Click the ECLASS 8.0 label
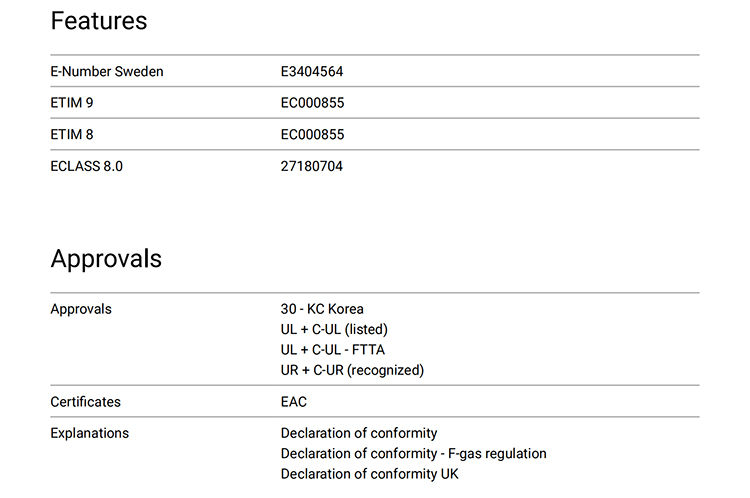The width and height of the screenshot is (750, 498). 87,166
